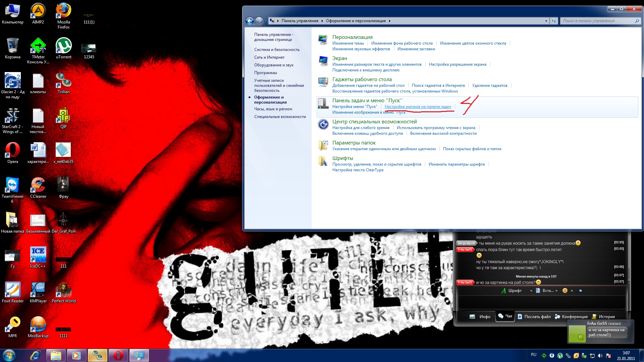Image resolution: width=644 pixels, height=362 pixels.
Task: Open the Шрифты folder icon
Action: pyautogui.click(x=323, y=161)
